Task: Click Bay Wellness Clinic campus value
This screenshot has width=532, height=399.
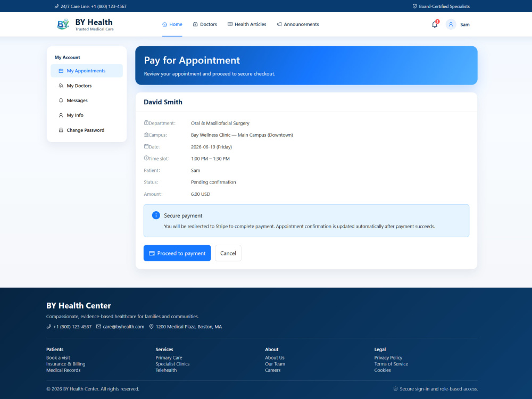Action: point(242,135)
